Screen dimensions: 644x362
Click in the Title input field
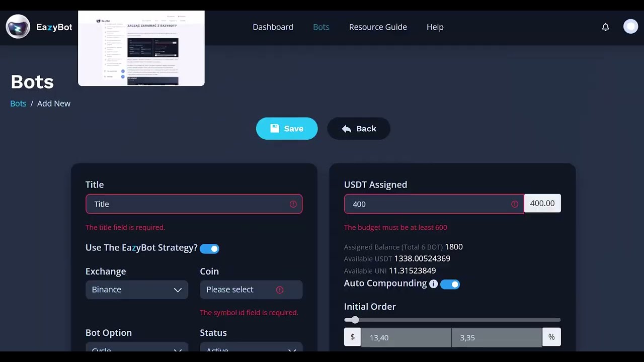pyautogui.click(x=194, y=204)
